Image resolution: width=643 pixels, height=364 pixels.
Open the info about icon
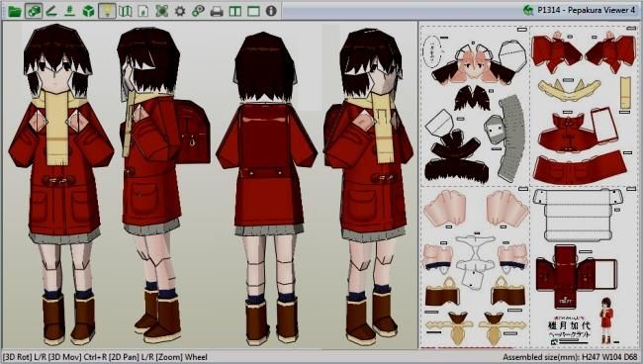pyautogui.click(x=271, y=11)
